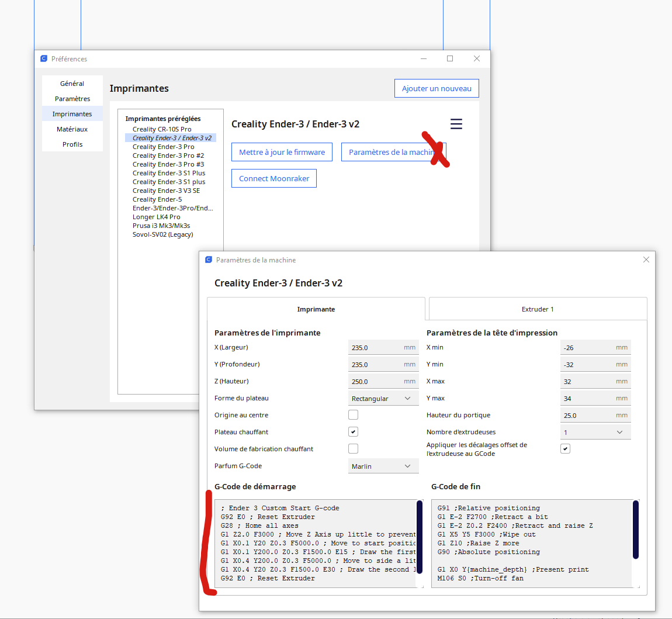Toggle Appliquer les décalages offset checkbox
This screenshot has height=619, width=672.
pos(565,449)
